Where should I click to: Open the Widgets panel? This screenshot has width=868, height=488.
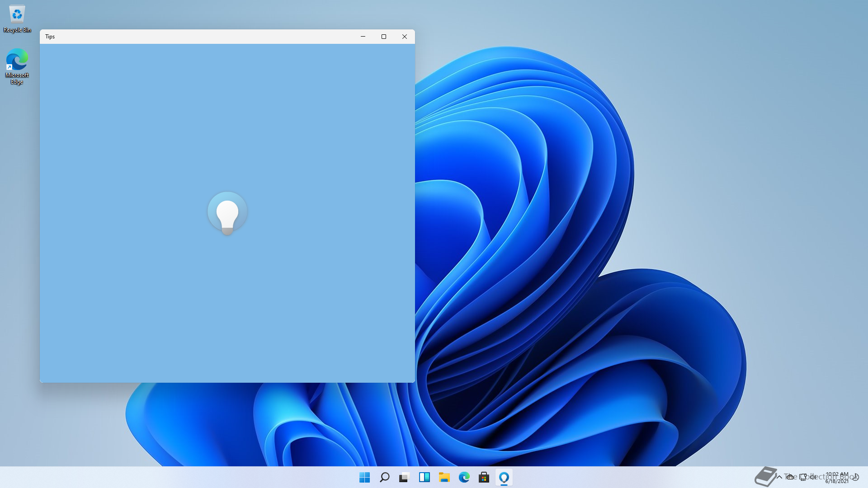pos(424,477)
